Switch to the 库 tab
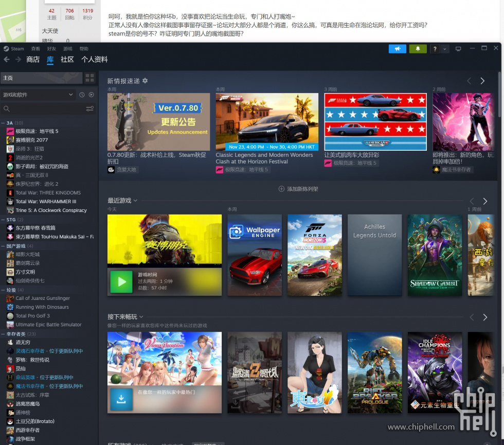504x445 pixels. 50,60
